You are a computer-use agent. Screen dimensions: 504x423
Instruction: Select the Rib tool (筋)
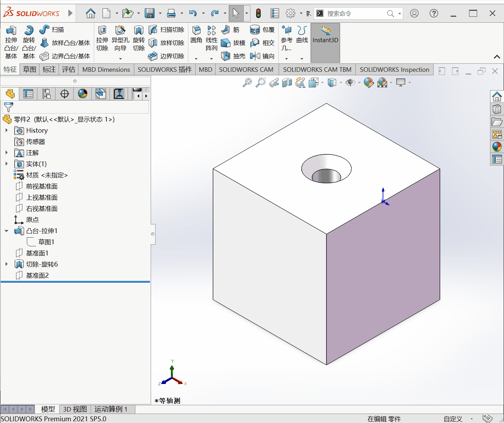(x=231, y=30)
